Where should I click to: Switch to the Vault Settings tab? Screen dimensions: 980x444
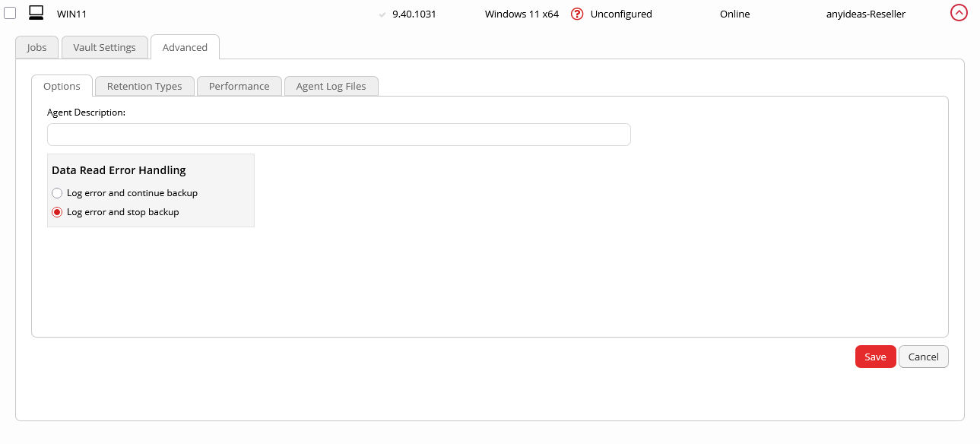104,47
